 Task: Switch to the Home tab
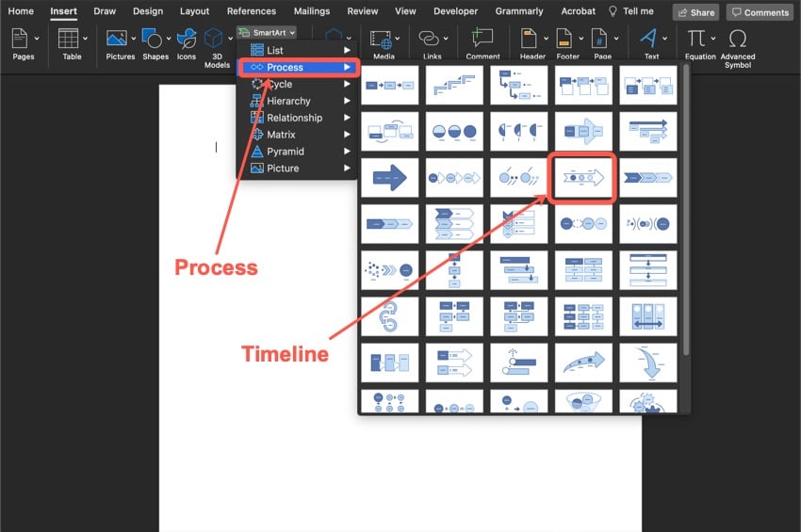pos(21,11)
